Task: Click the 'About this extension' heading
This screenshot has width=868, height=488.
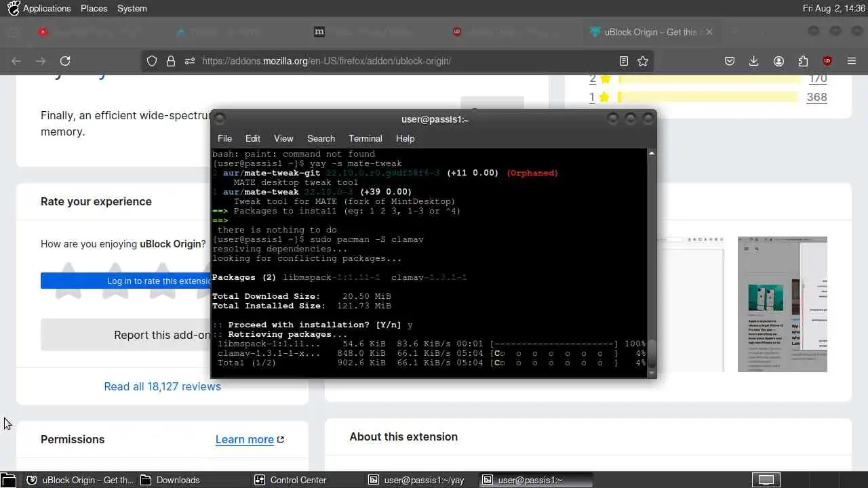Action: [403, 436]
